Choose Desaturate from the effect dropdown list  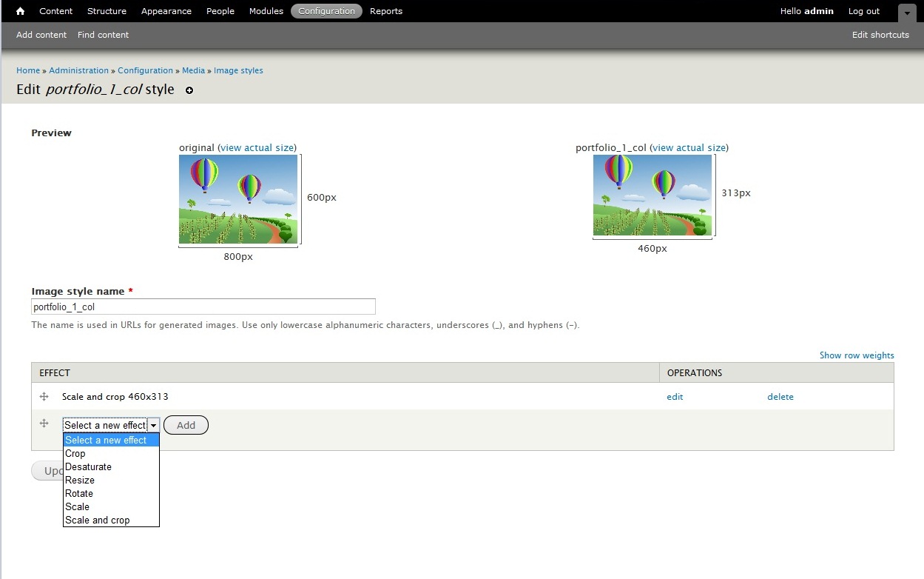[88, 467]
